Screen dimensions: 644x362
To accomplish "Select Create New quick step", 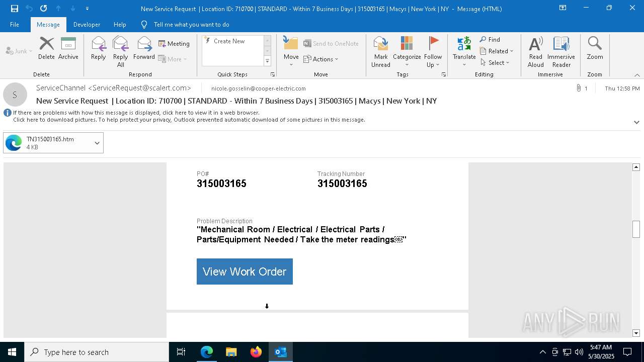I will pyautogui.click(x=232, y=41).
